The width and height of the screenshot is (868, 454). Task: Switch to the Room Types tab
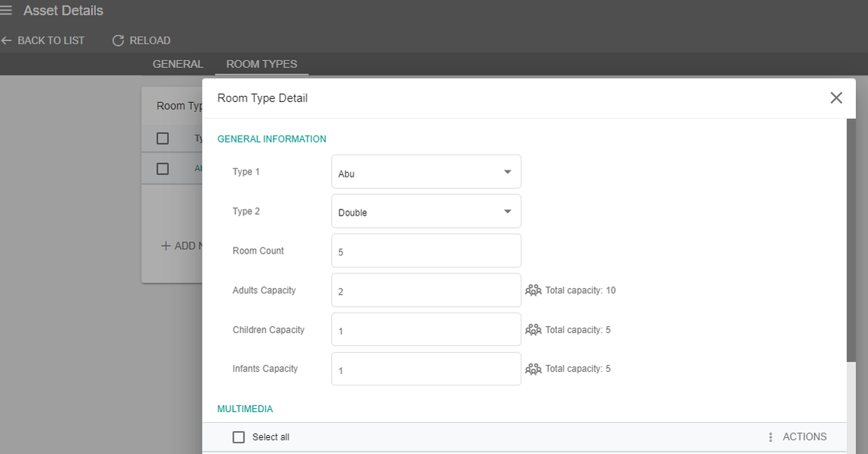point(262,64)
